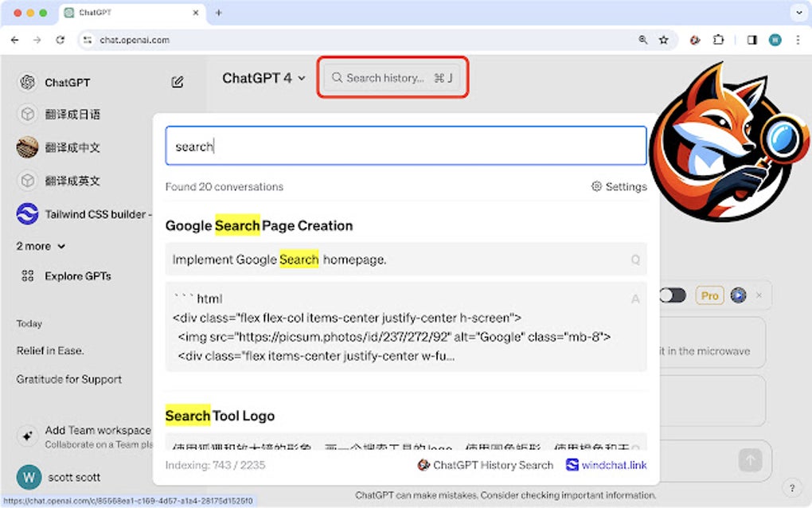This screenshot has width=812, height=508.
Task: Click the magnifier beside 'Implement Google Search homepage'
Action: (634, 260)
